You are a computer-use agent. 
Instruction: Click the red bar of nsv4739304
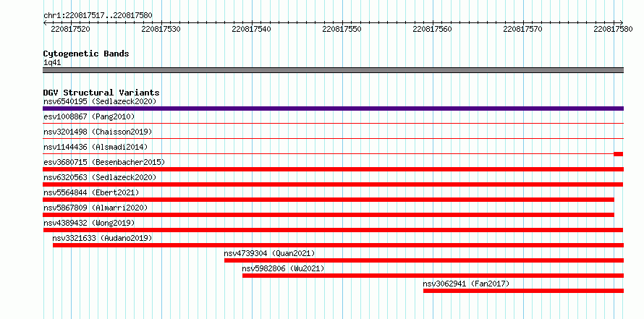pyautogui.click(x=424, y=260)
